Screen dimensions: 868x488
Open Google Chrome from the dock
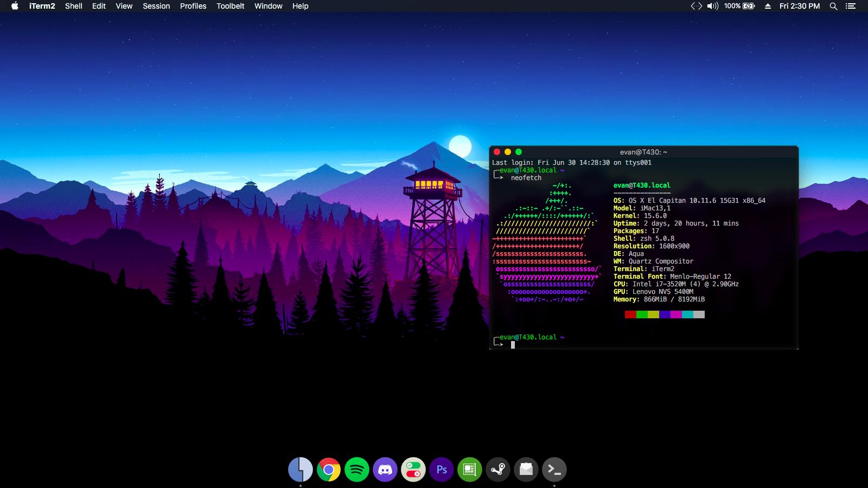click(329, 469)
